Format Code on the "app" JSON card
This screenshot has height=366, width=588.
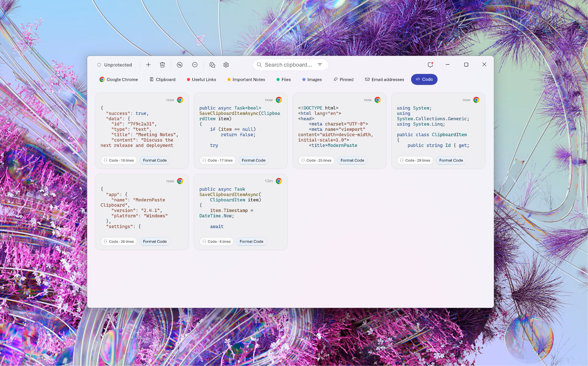155,242
